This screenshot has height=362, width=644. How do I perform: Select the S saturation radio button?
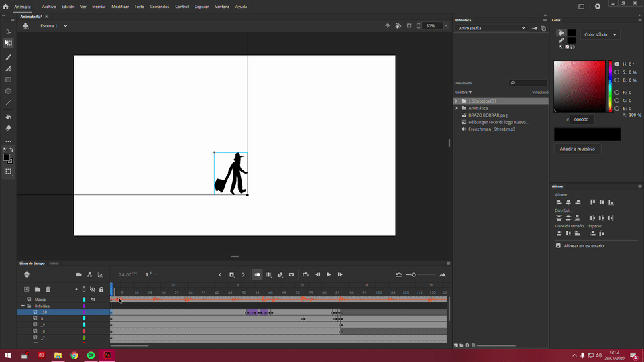coord(617,72)
